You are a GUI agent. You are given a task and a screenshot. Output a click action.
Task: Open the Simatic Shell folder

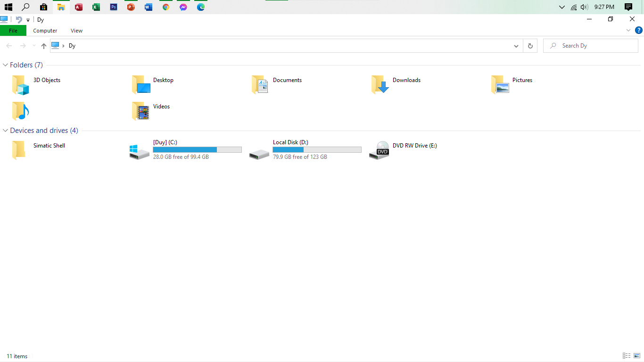(49, 145)
